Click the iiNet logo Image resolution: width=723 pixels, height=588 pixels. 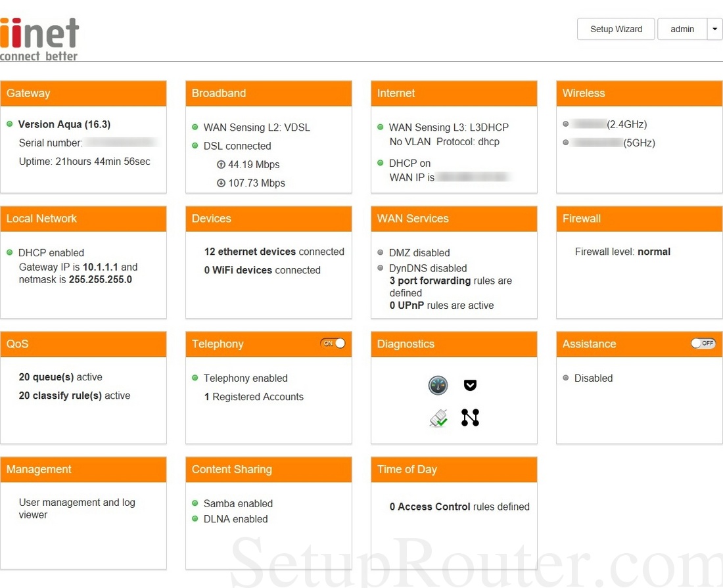[x=39, y=39]
